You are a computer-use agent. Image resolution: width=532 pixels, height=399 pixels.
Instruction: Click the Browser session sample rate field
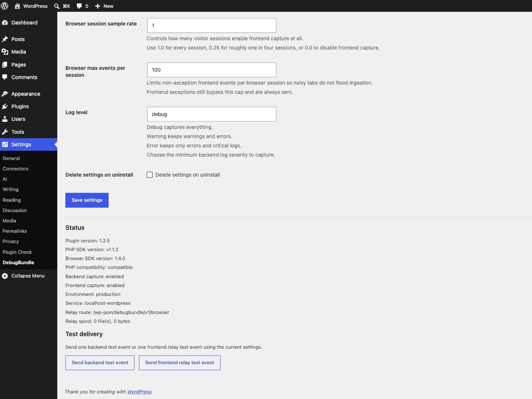tap(212, 25)
